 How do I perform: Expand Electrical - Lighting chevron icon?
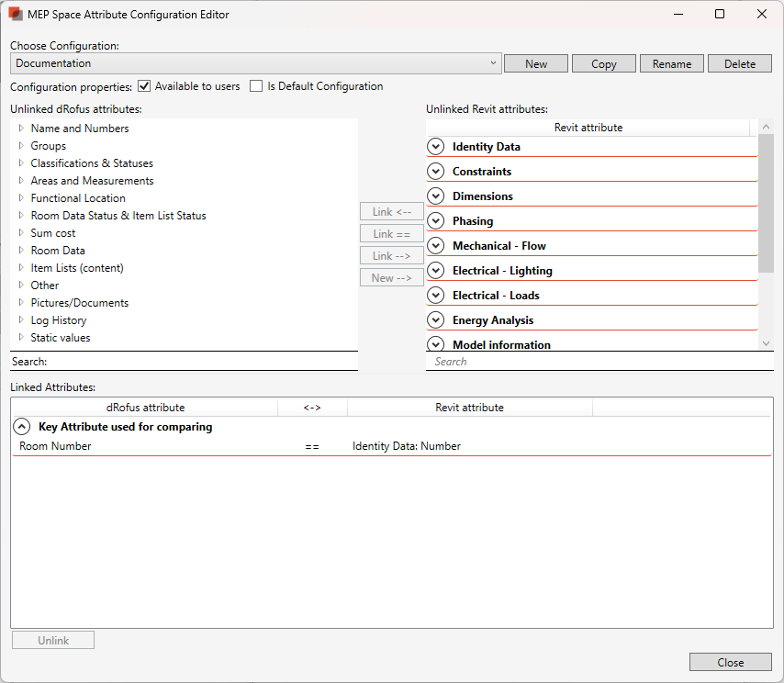pos(436,271)
